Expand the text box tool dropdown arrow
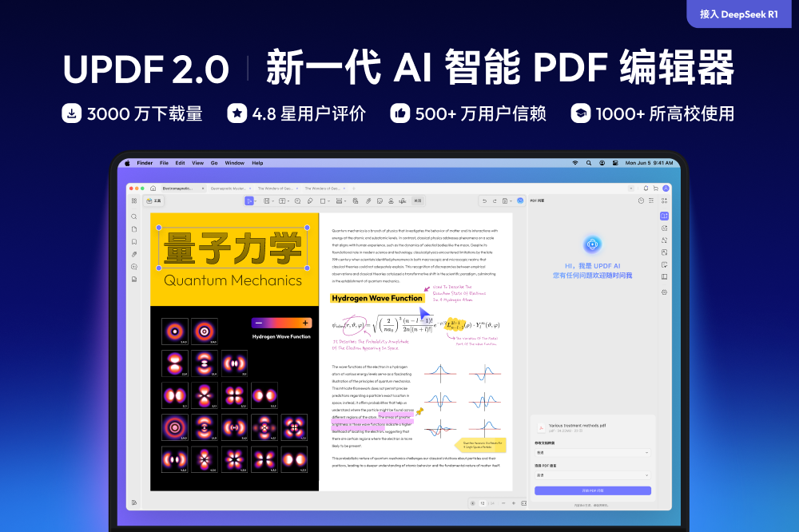This screenshot has height=532, width=799. click(x=288, y=201)
